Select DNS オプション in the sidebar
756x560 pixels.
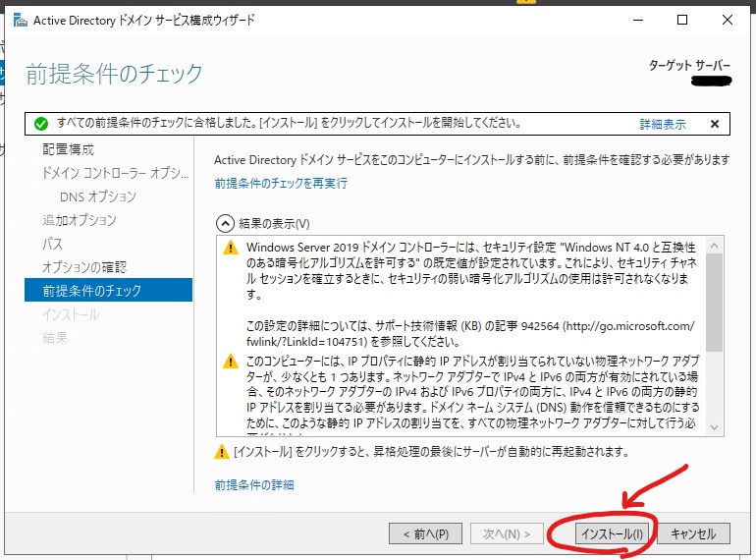pyautogui.click(x=98, y=196)
